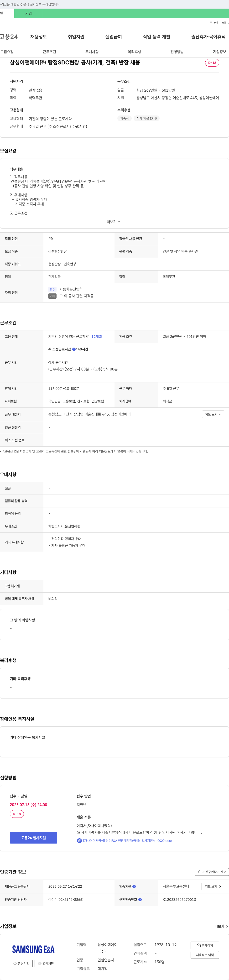
Task: Click 건설 및 광업 단순 종사원 cell
Action: 180,251
